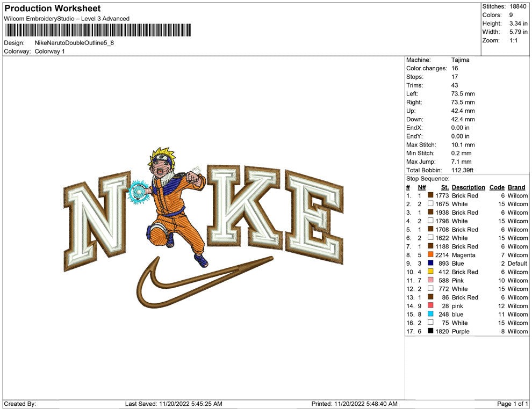
Task: Click the Max Stitch value 10.1 mm
Action: tap(463, 145)
